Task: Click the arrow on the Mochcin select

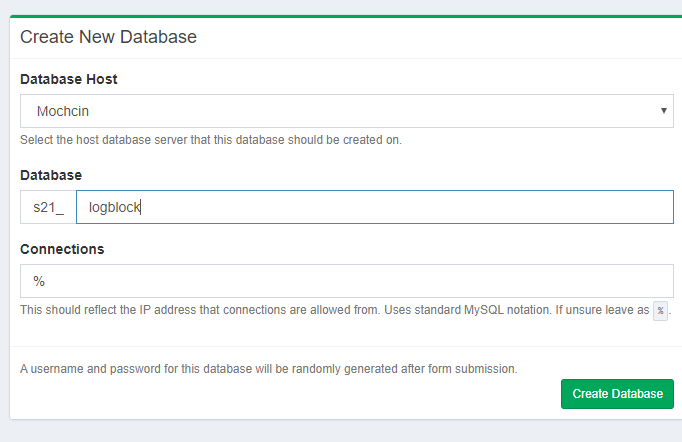Action: click(664, 111)
